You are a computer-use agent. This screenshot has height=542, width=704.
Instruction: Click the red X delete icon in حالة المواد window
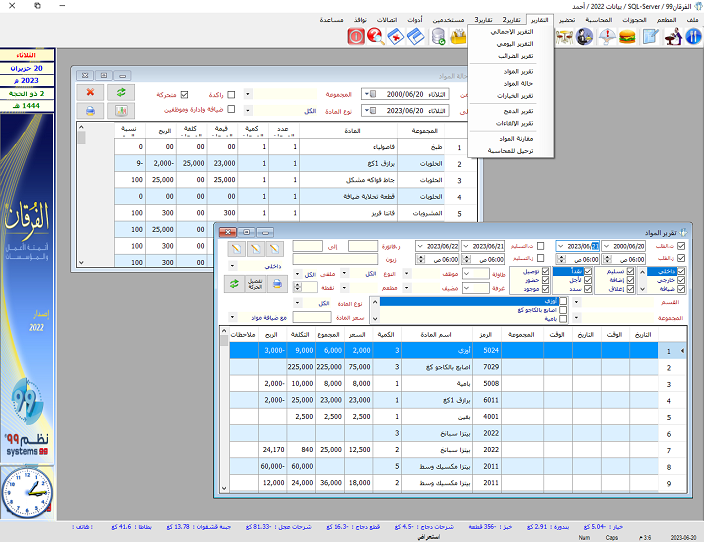(x=91, y=92)
